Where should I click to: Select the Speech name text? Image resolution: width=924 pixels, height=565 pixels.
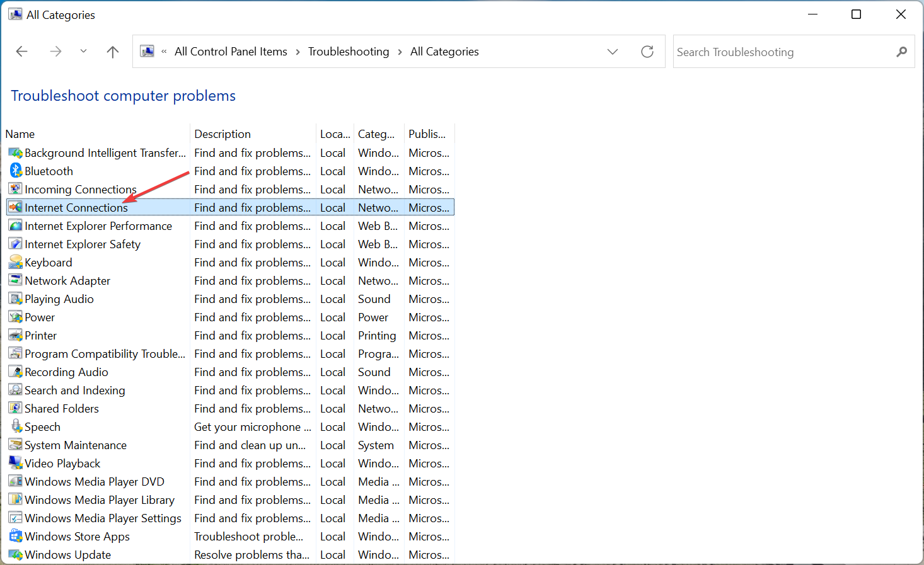[42, 427]
